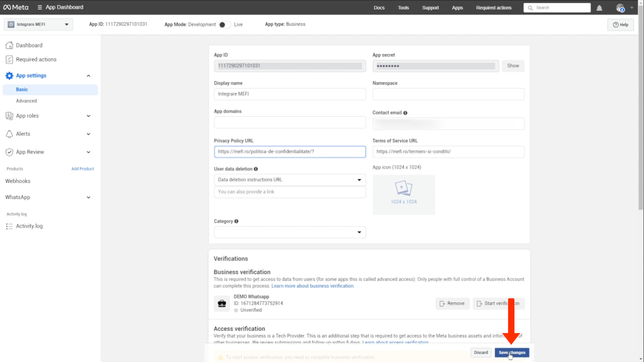Open Required actions in top bar
The image size is (644, 362).
tap(494, 8)
